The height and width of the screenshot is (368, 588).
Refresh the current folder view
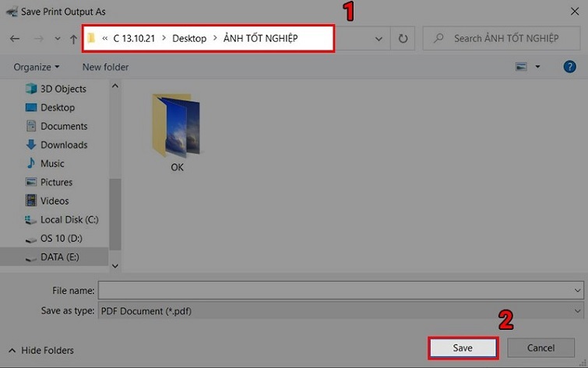point(403,38)
